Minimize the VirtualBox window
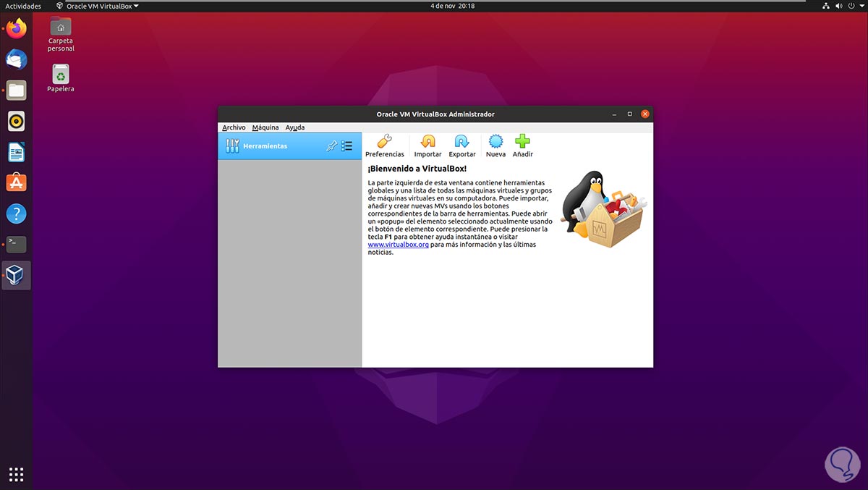 coord(614,114)
